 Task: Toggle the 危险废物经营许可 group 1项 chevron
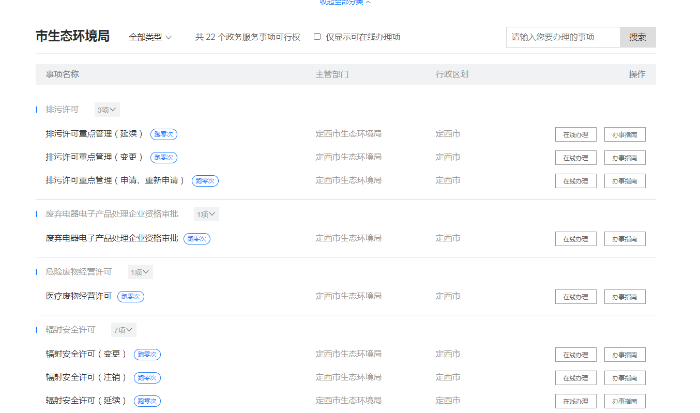coord(140,272)
